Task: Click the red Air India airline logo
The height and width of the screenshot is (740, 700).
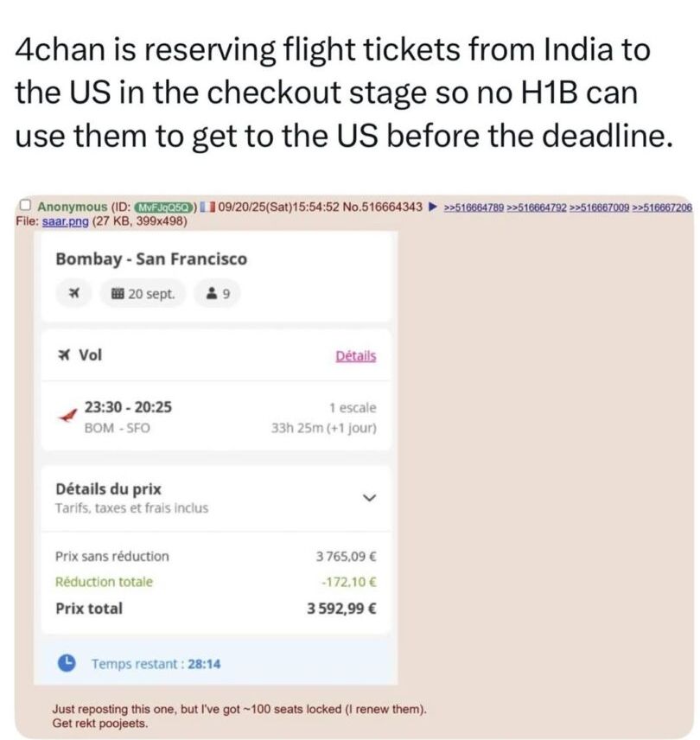Action: coord(64,416)
